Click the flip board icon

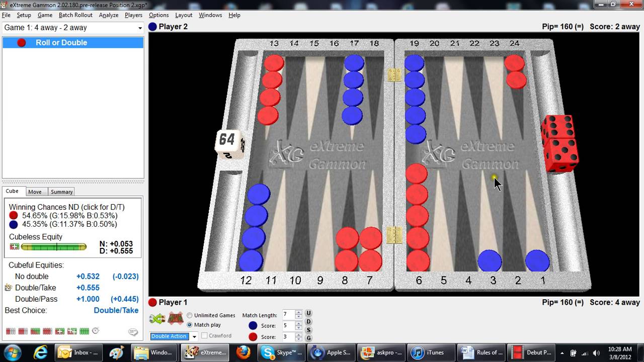click(175, 318)
